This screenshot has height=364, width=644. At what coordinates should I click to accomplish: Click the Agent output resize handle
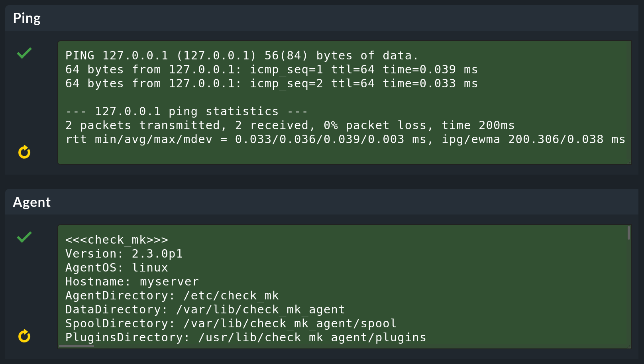(629, 346)
